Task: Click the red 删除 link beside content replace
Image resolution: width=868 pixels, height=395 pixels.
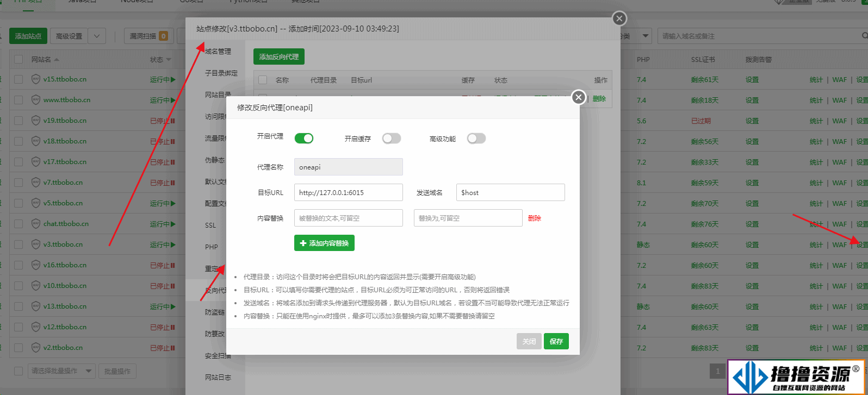Action: 535,218
